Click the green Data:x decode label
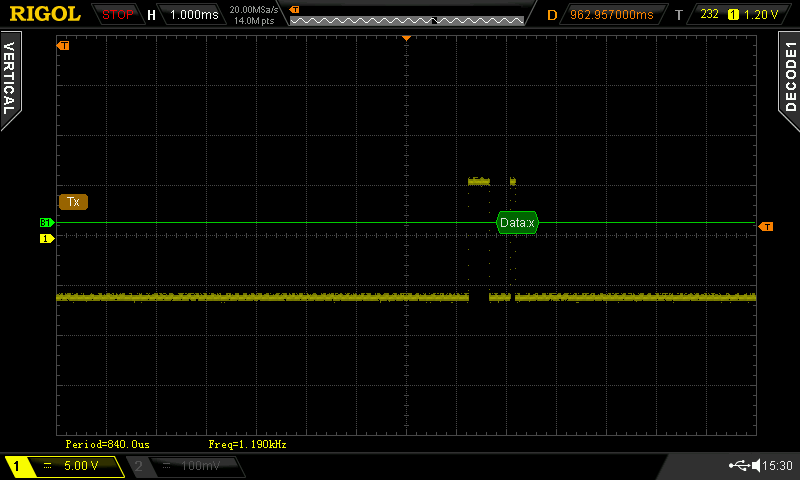The height and width of the screenshot is (480, 800). tap(517, 223)
